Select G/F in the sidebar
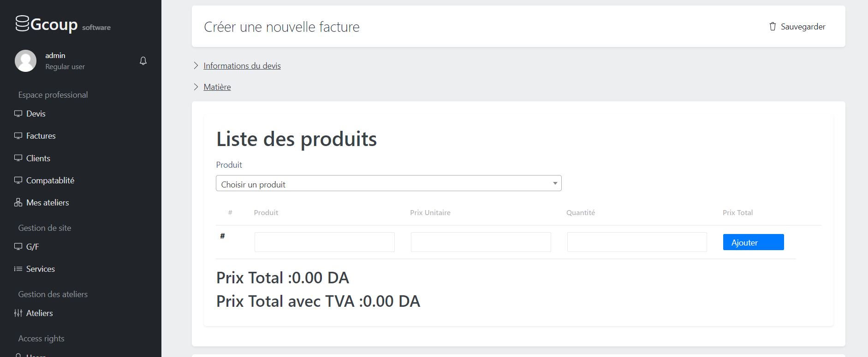Viewport: 868px width, 357px height. (32, 247)
